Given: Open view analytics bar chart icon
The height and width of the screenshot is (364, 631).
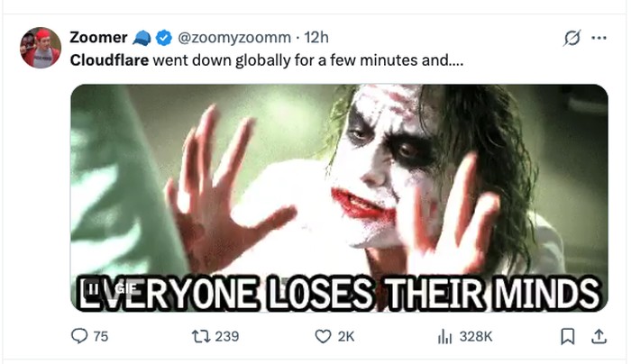Looking at the screenshot, I should click(x=444, y=336).
